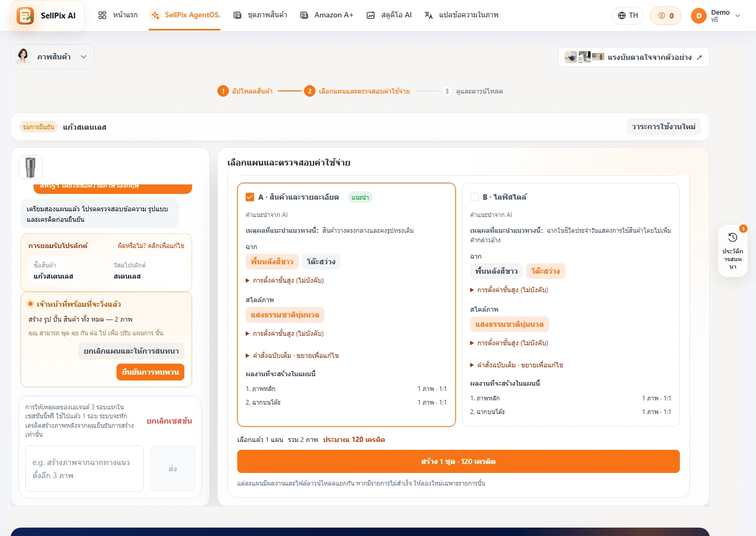The image size is (756, 536).
Task: Check the plan B ไลฟ์สไตล์ checkbox
Action: coord(475,197)
